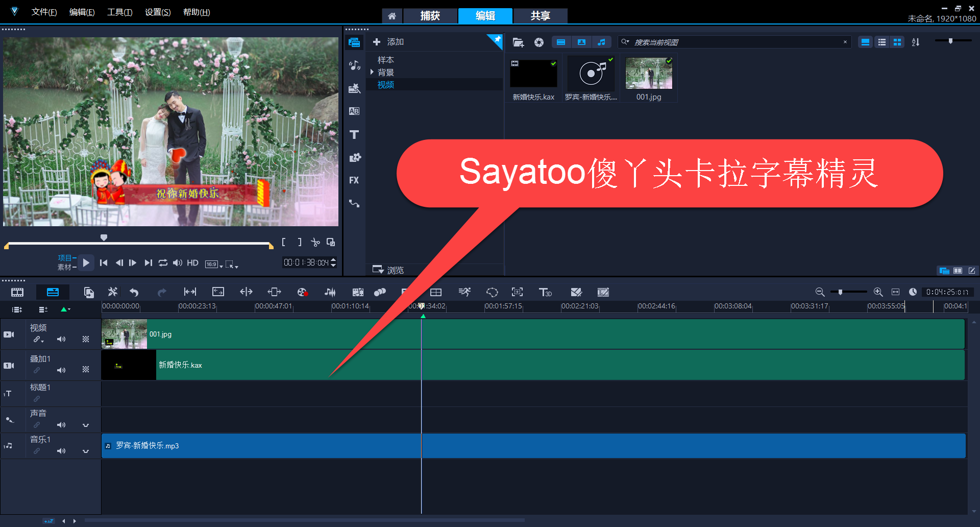Click the timeline Redo arrow
This screenshot has width=980, height=527.
coord(162,292)
